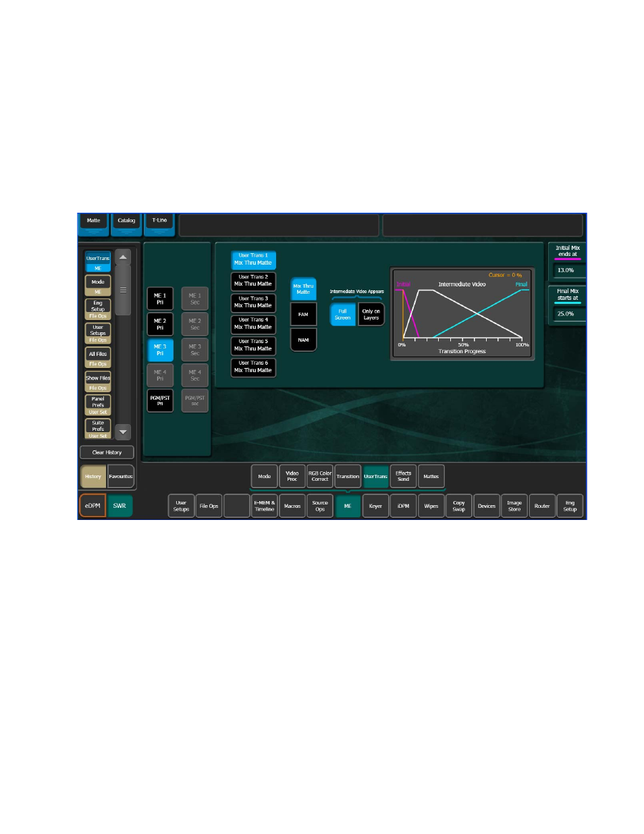Open Panel Prefs User Set history entry
The image size is (644, 834).
[x=98, y=405]
